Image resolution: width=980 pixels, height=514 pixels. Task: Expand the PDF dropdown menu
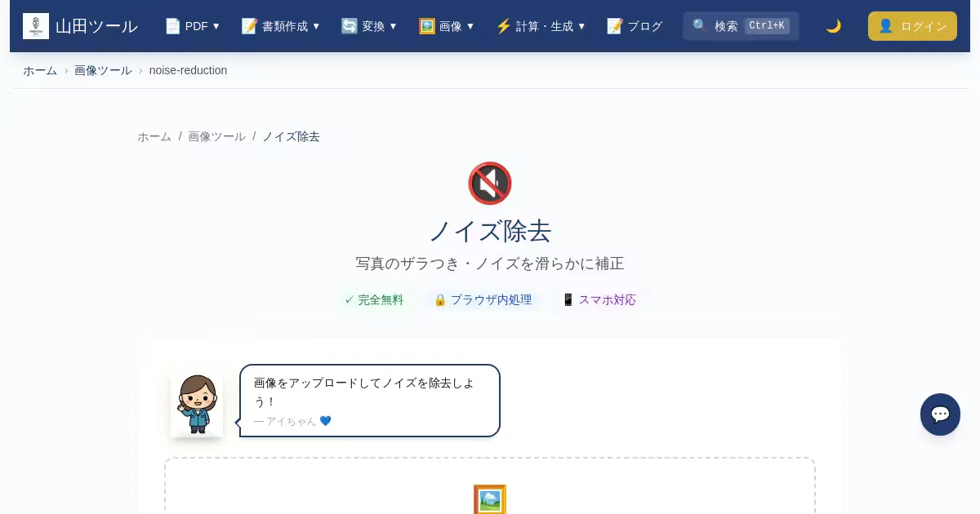point(193,26)
